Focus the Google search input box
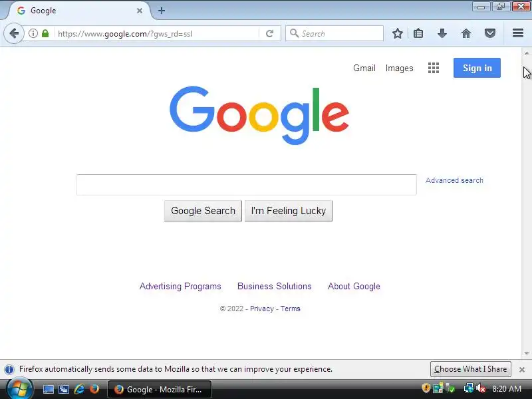The height and width of the screenshot is (399, 532). point(246,185)
